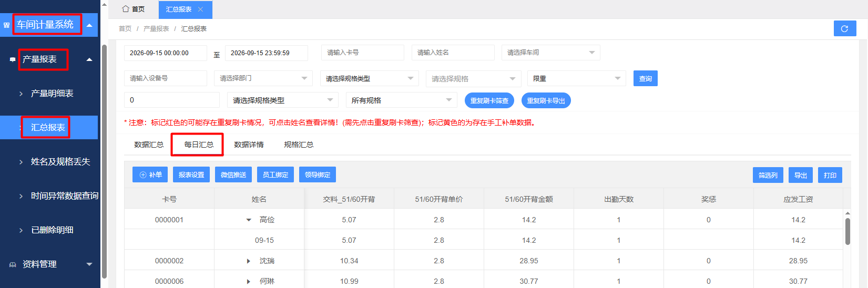Collapse the 高俭 row arrow

point(249,220)
